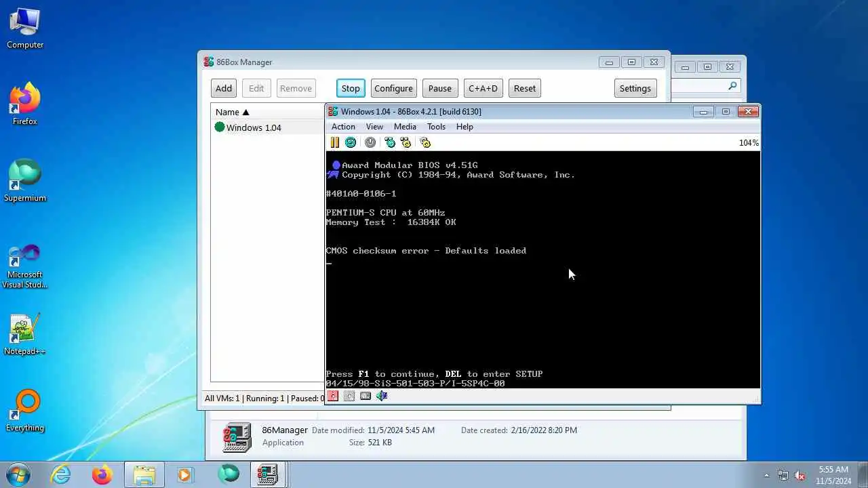Open emulator settings via the 86Box toolbar icon
The image size is (868, 488).
[425, 142]
